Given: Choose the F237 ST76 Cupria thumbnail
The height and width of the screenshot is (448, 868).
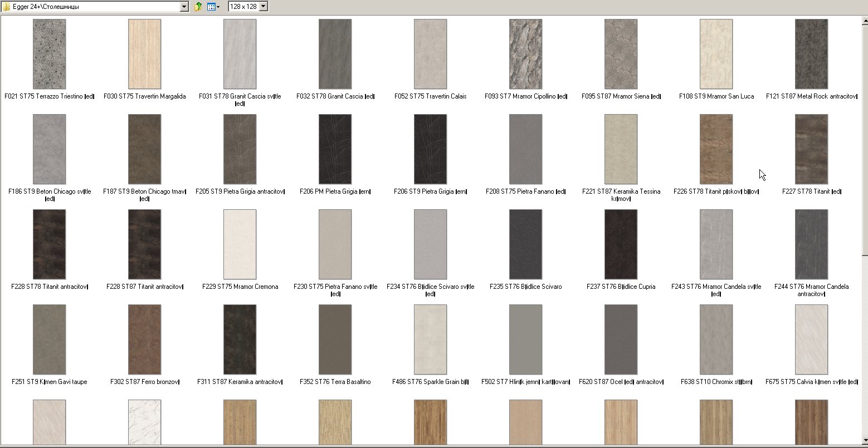Looking at the screenshot, I should click(x=621, y=244).
